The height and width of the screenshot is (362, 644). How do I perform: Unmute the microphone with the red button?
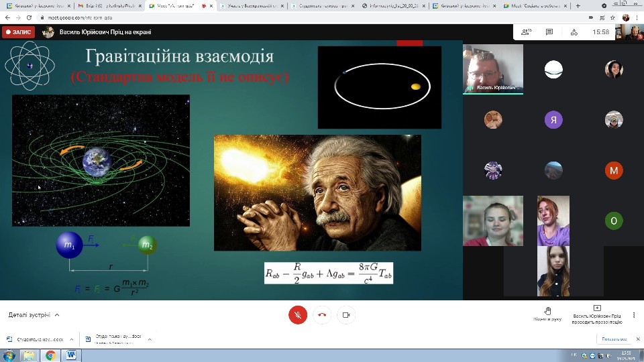point(298,314)
